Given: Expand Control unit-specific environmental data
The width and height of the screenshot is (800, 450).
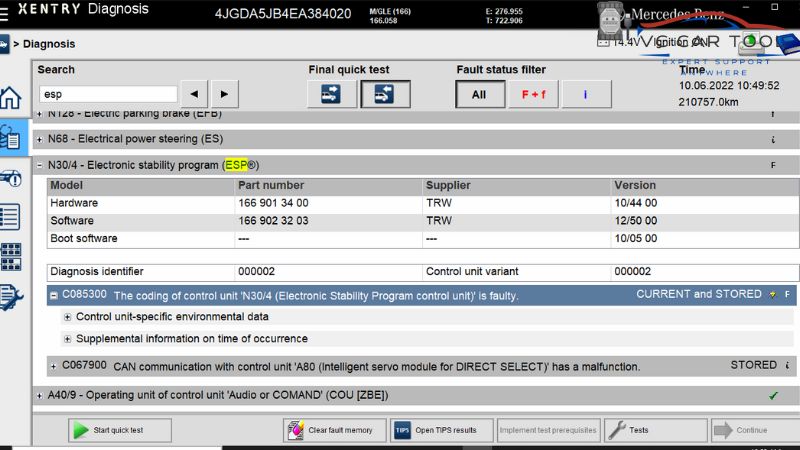Looking at the screenshot, I should pyautogui.click(x=68, y=317).
